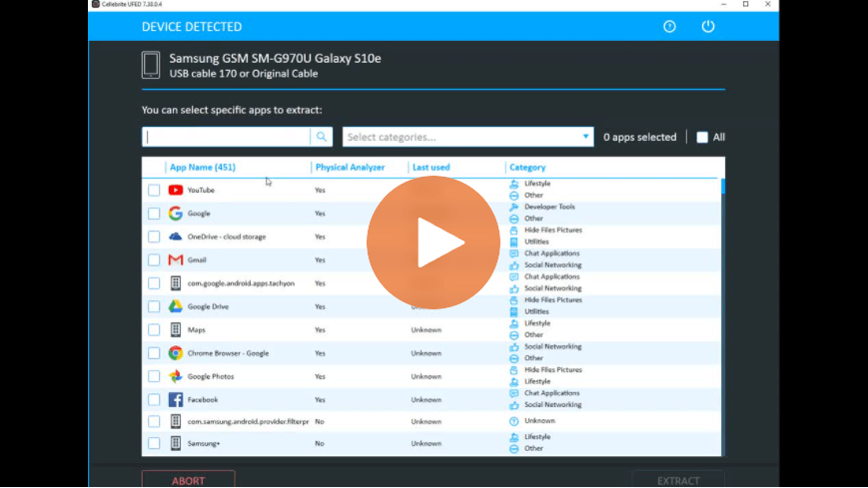Viewport: 868px width, 488px height.
Task: Enable the OneDrive cloud storage checkbox
Action: 154,237
